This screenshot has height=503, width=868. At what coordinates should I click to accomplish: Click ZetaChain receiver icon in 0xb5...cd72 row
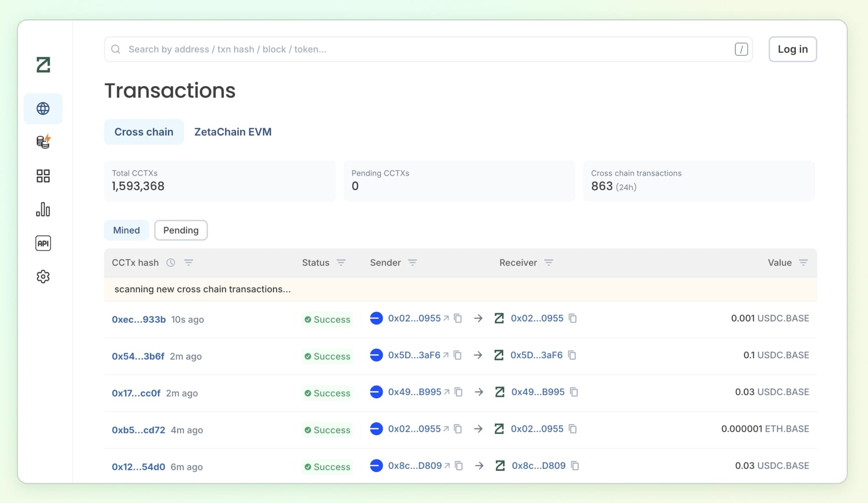(x=499, y=429)
